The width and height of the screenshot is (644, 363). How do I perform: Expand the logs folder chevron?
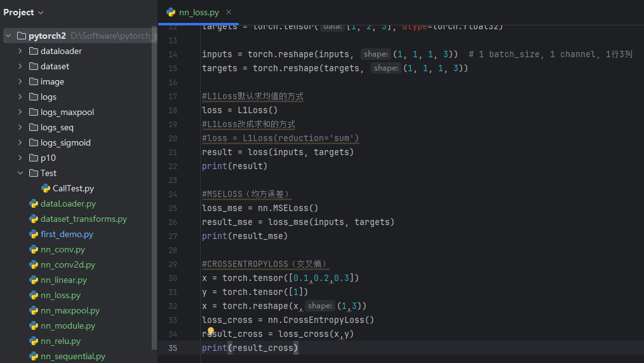[x=20, y=97]
